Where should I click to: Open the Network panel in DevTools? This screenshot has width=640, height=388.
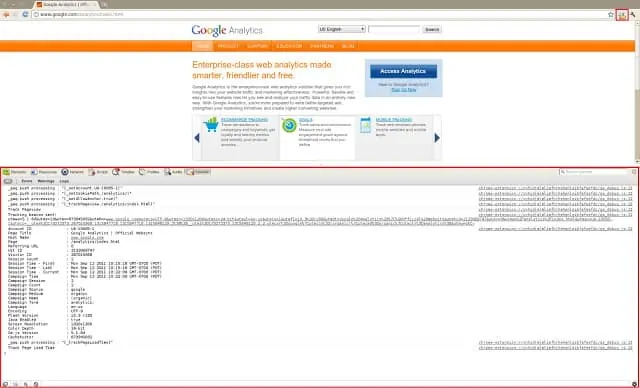pyautogui.click(x=73, y=172)
